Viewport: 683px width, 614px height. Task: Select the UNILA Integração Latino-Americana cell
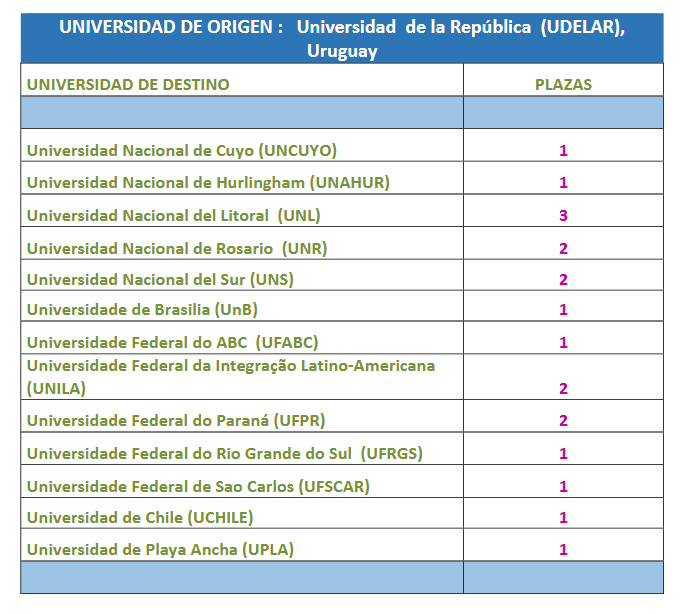click(x=242, y=377)
